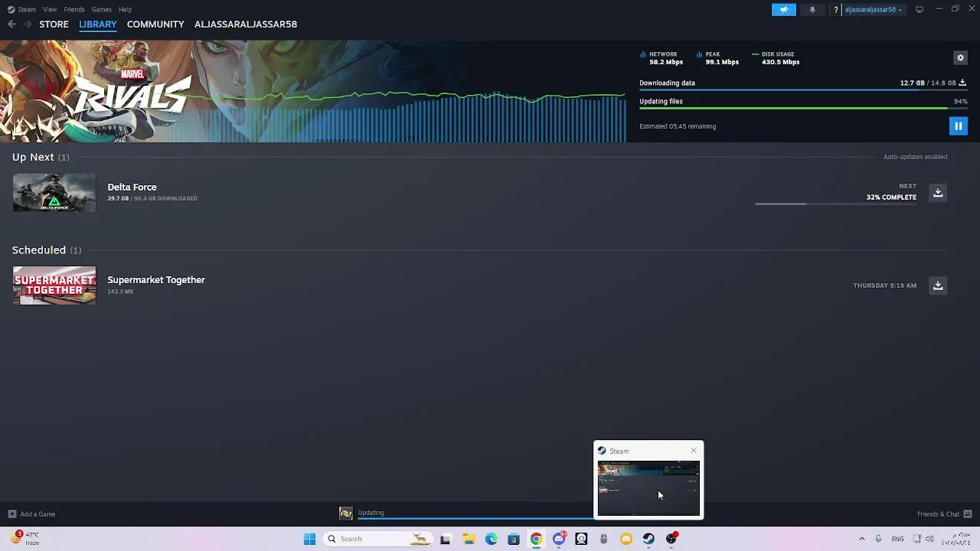Click the 'Up Next' section header

[x=41, y=157]
